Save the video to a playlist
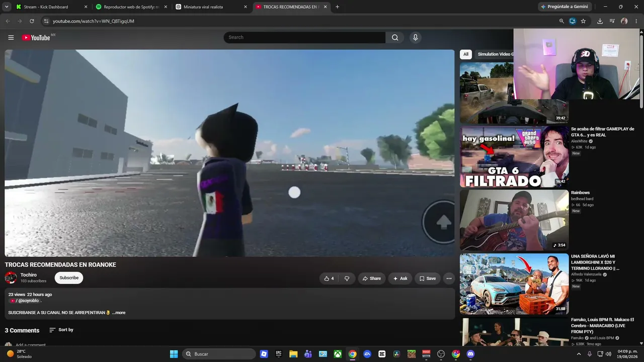This screenshot has width=644, height=362. point(428,279)
